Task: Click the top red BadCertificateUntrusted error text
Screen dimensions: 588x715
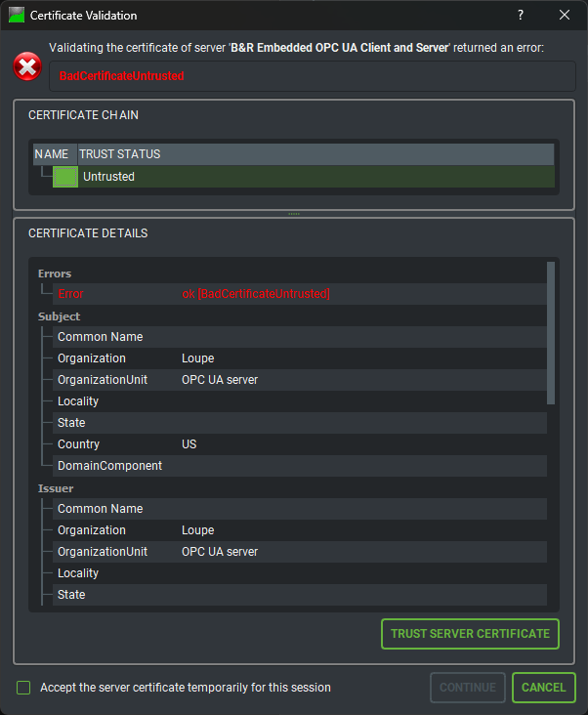Action: 122,75
